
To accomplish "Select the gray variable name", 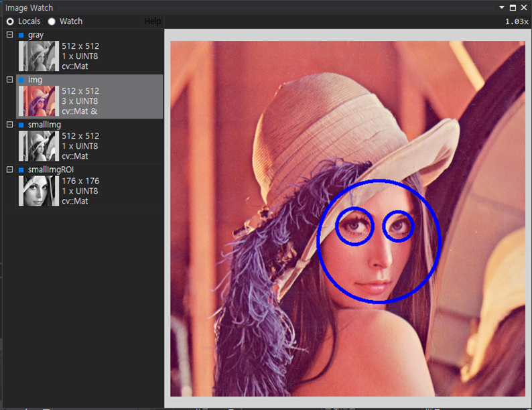I will 36,35.
